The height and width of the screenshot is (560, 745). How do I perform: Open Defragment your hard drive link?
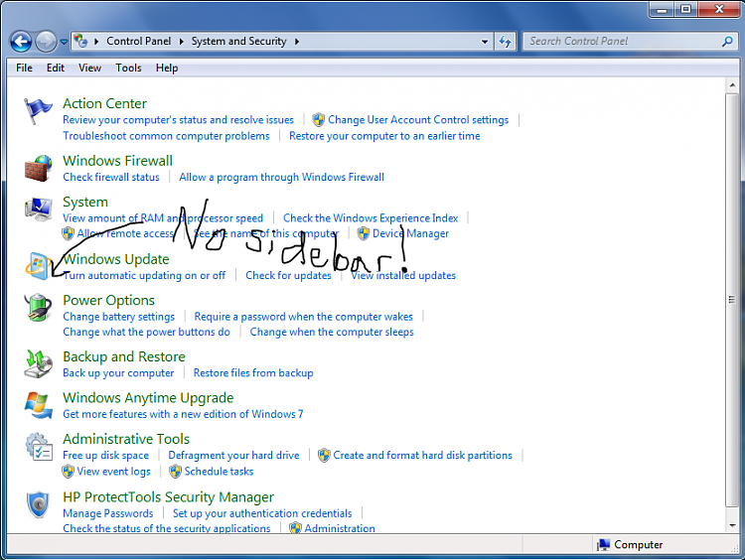tap(233, 455)
